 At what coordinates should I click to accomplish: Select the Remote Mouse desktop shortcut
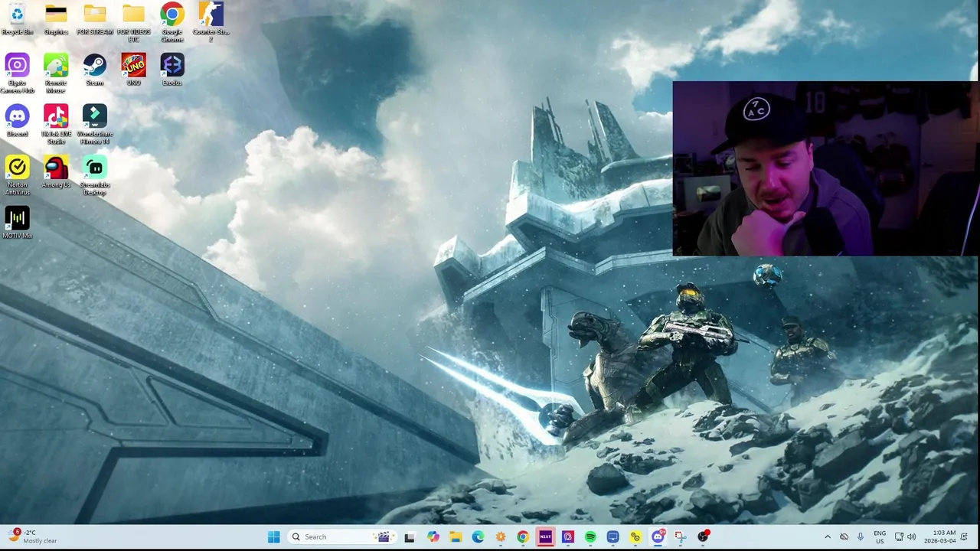click(56, 73)
